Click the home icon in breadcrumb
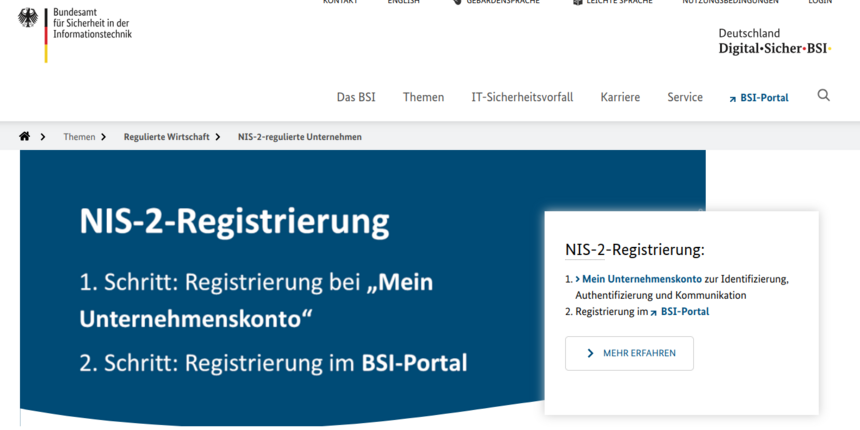 [x=25, y=136]
